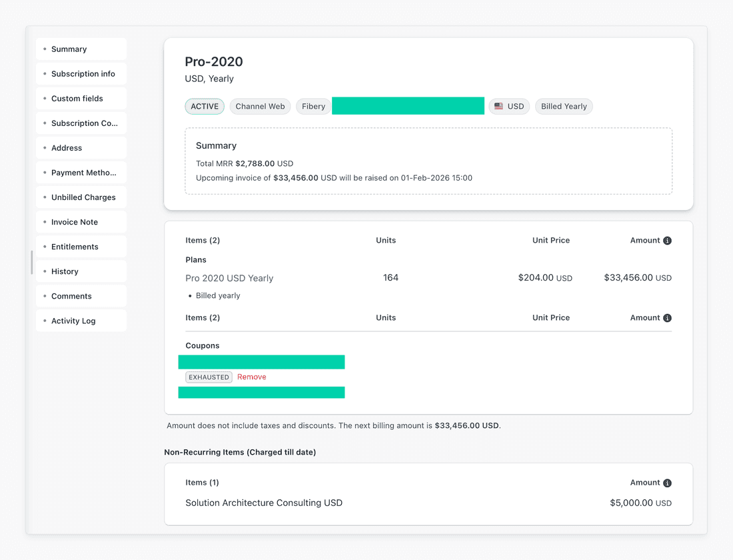Click the info icon in Non-Recurring Items header

coord(667,482)
